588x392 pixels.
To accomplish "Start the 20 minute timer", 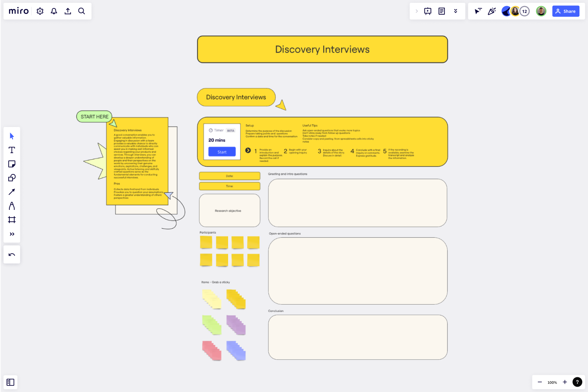I will pyautogui.click(x=222, y=151).
